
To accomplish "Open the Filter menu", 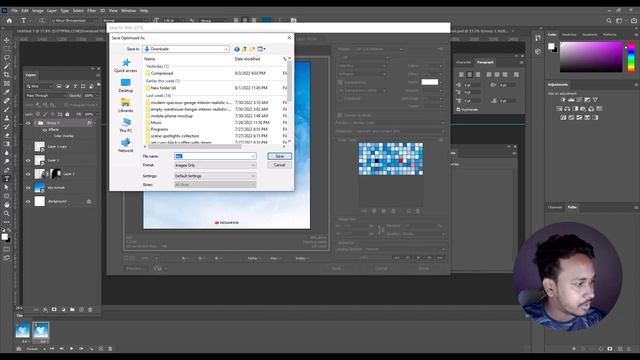I will pos(91,11).
